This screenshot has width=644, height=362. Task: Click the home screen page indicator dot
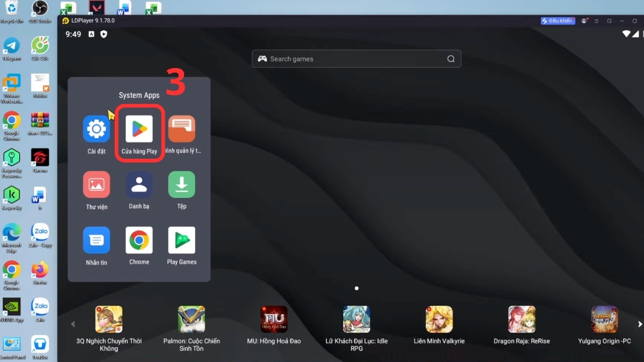(x=356, y=289)
